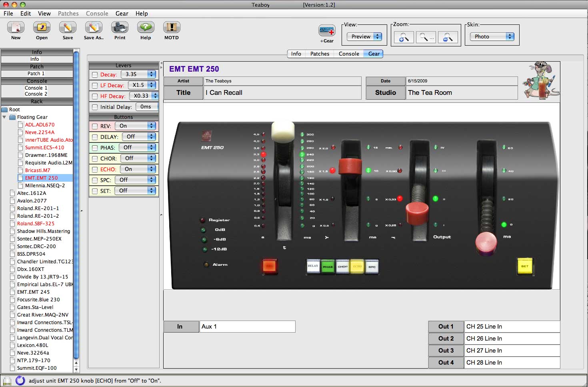Select Patch 1 in sidebar

coord(36,74)
